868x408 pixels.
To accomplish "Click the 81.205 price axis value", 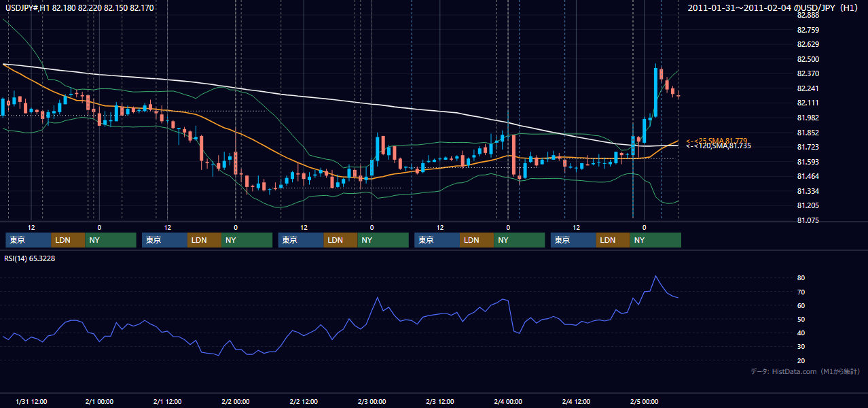I will click(x=808, y=205).
